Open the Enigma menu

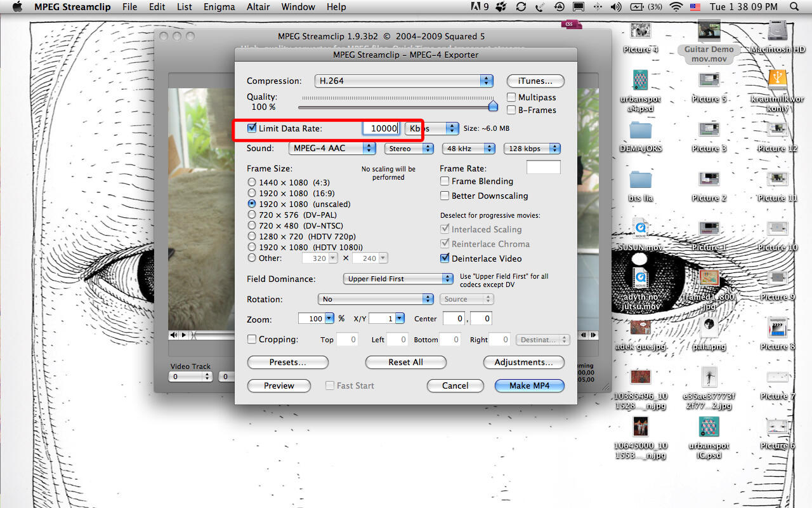pos(219,7)
